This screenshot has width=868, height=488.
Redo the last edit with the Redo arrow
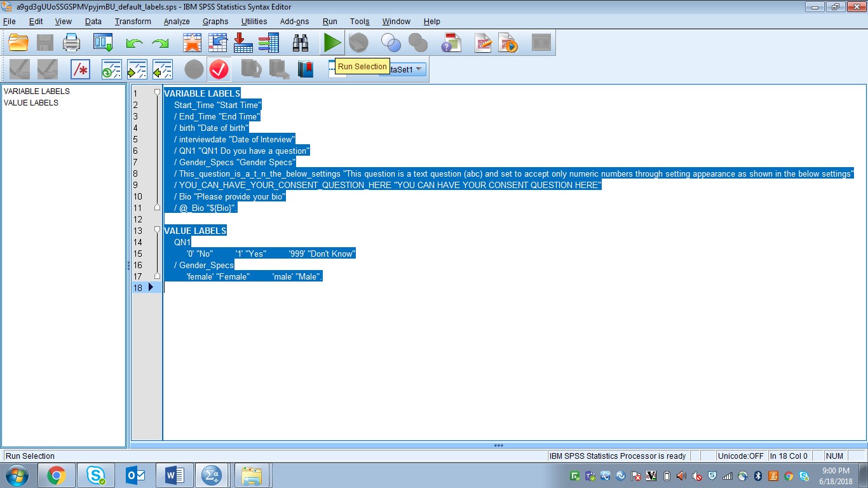click(160, 43)
